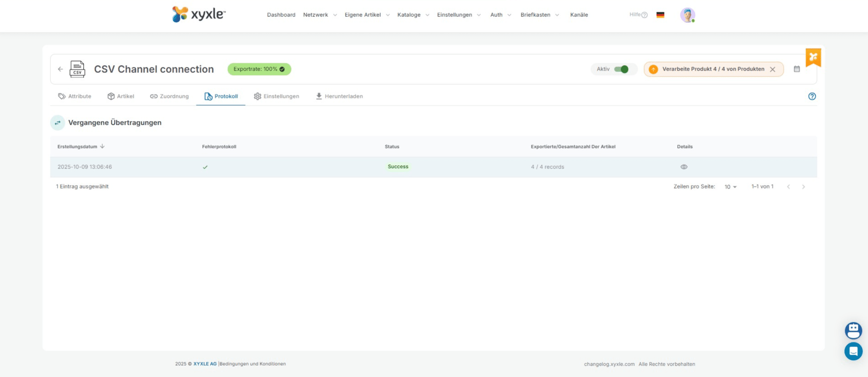Open the calendar icon in the header
Image resolution: width=868 pixels, height=377 pixels.
tap(797, 69)
